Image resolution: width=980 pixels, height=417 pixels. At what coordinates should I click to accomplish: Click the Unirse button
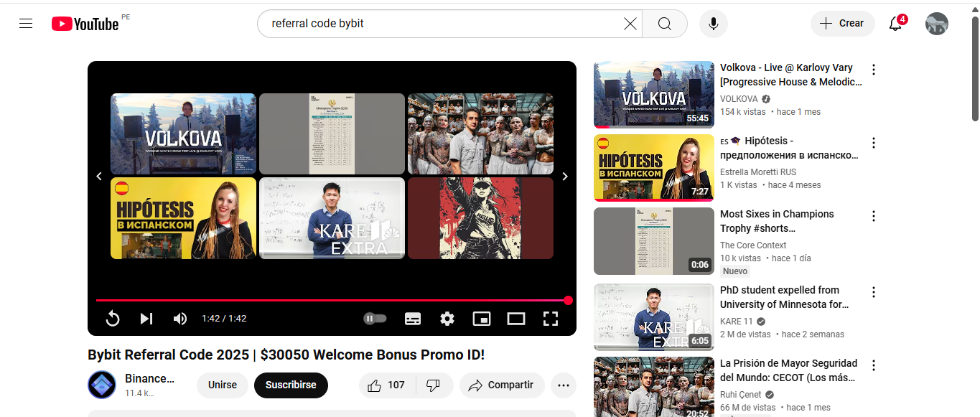coord(223,385)
